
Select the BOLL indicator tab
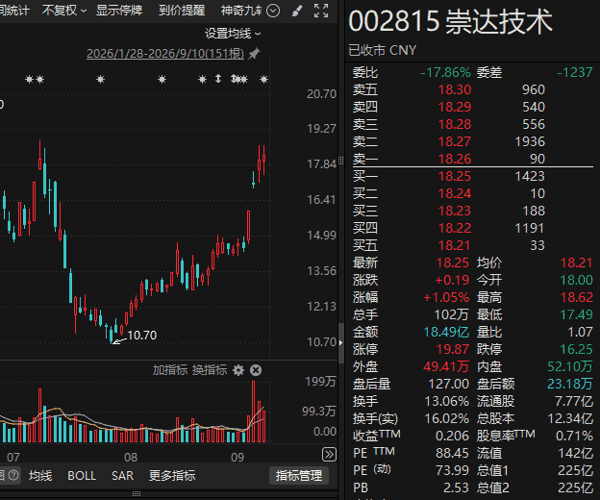click(82, 476)
